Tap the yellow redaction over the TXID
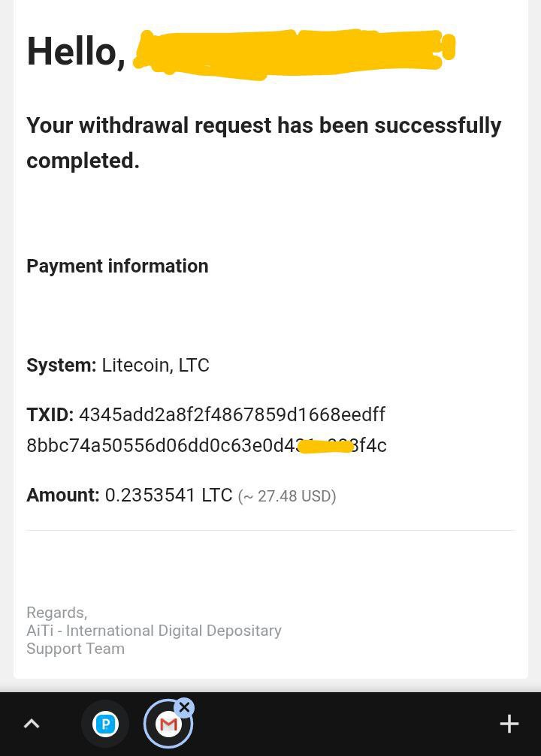This screenshot has width=541, height=756. click(325, 447)
